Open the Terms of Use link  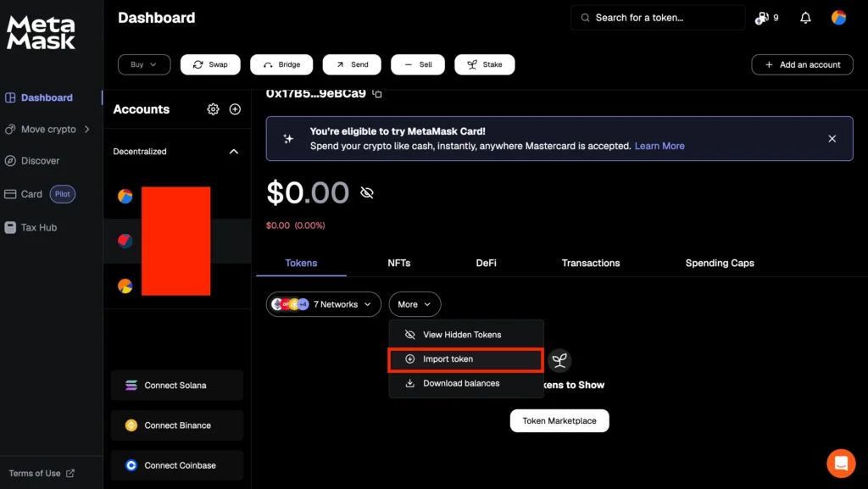point(41,474)
